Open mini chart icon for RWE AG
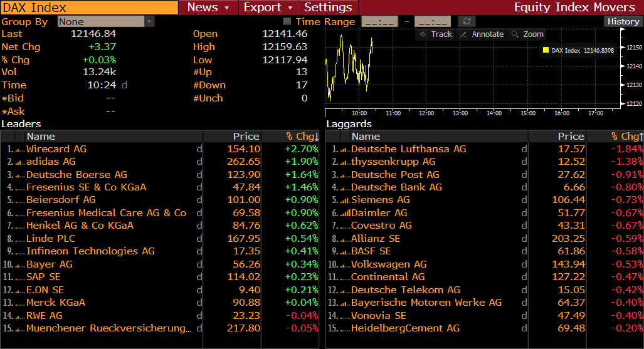This screenshot has height=349, width=644. 20,316
